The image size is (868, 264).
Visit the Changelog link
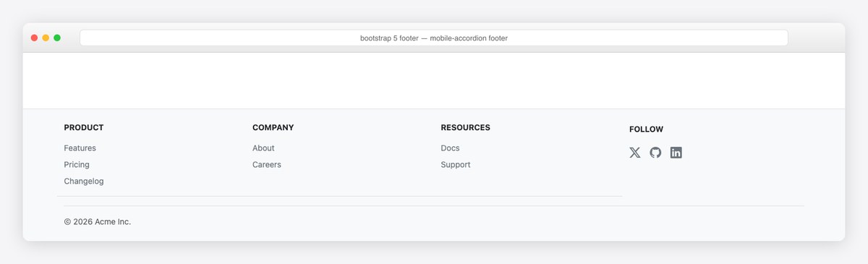(x=84, y=182)
